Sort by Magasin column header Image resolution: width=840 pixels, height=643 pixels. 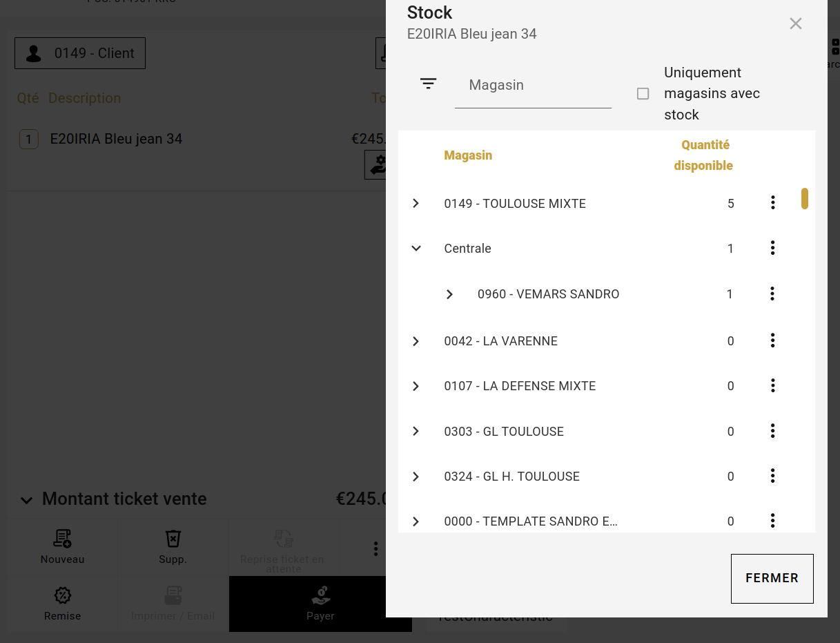pyautogui.click(x=468, y=155)
